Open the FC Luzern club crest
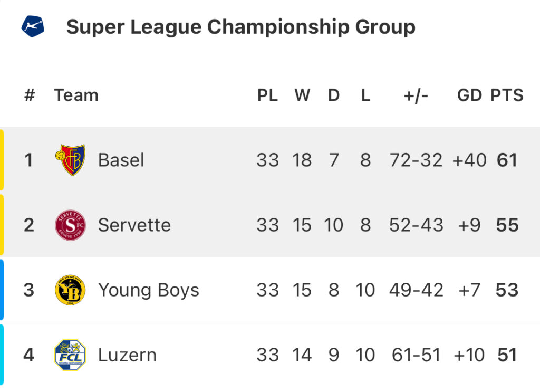 tap(70, 355)
